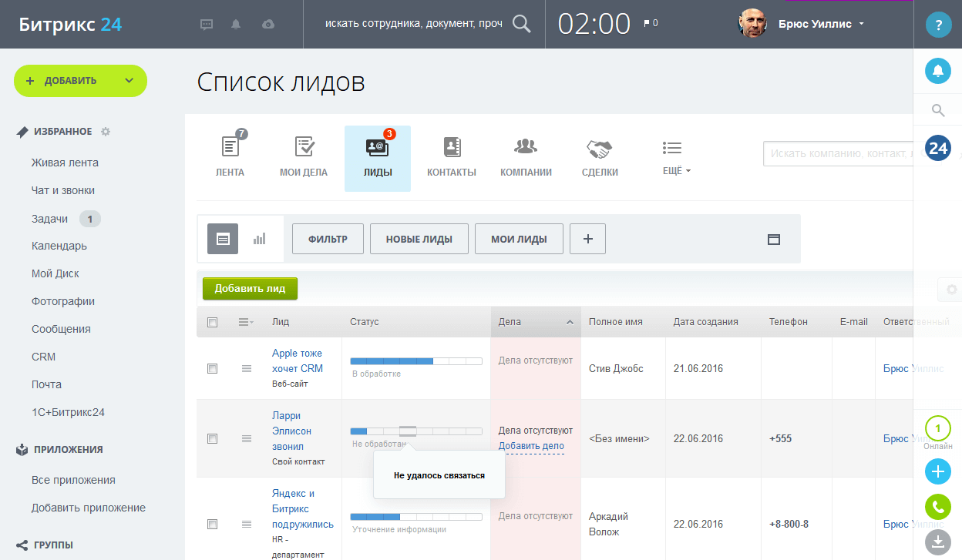Open row menu for Яндекс и Битрикс lead
This screenshot has width=962, height=560.
click(x=247, y=524)
